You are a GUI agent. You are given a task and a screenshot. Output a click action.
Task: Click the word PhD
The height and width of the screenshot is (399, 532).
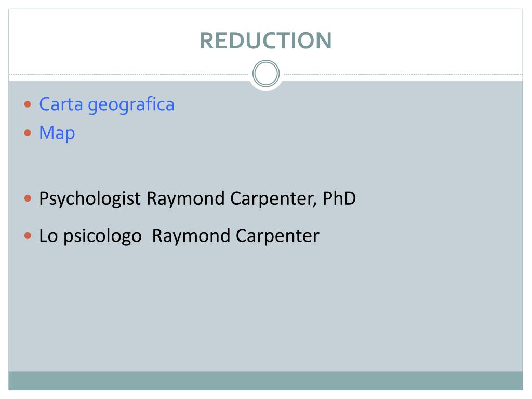point(339,198)
